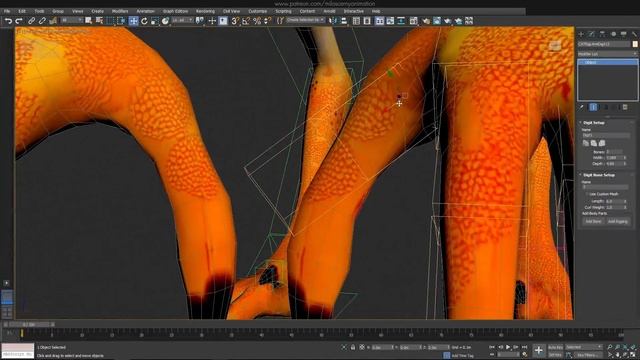Click the Mirror tool icon

tap(333, 20)
